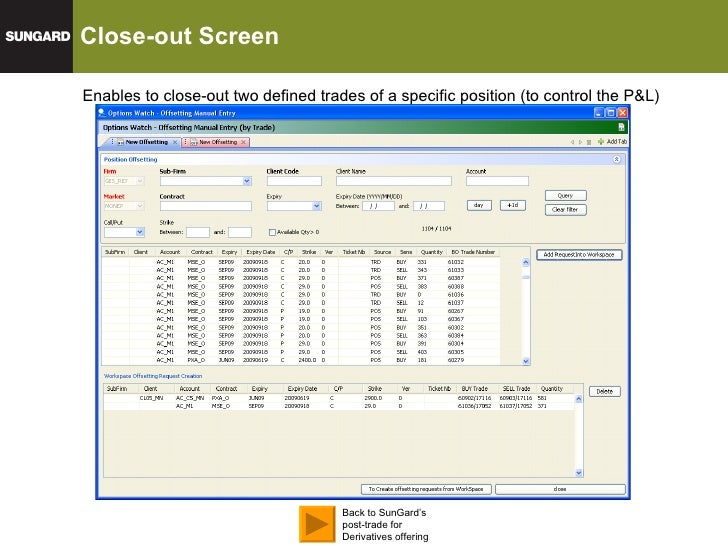The image size is (728, 546).
Task: Click the Strike Between start field
Action: pos(198,232)
